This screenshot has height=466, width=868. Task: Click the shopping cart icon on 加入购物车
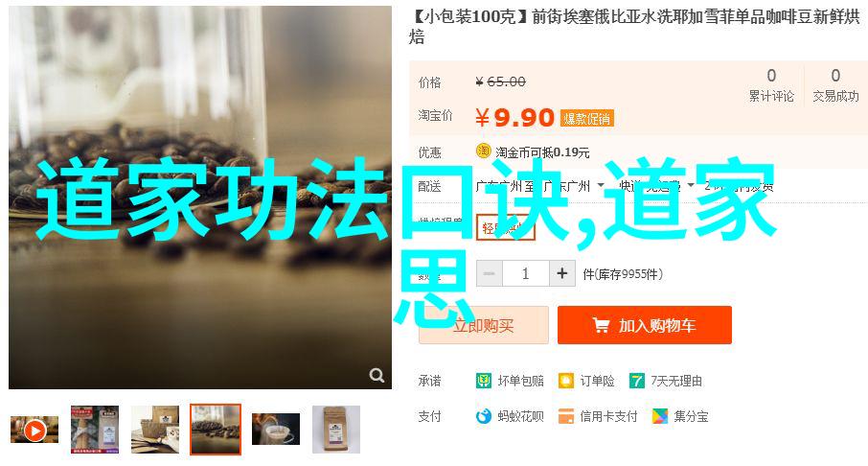point(601,325)
